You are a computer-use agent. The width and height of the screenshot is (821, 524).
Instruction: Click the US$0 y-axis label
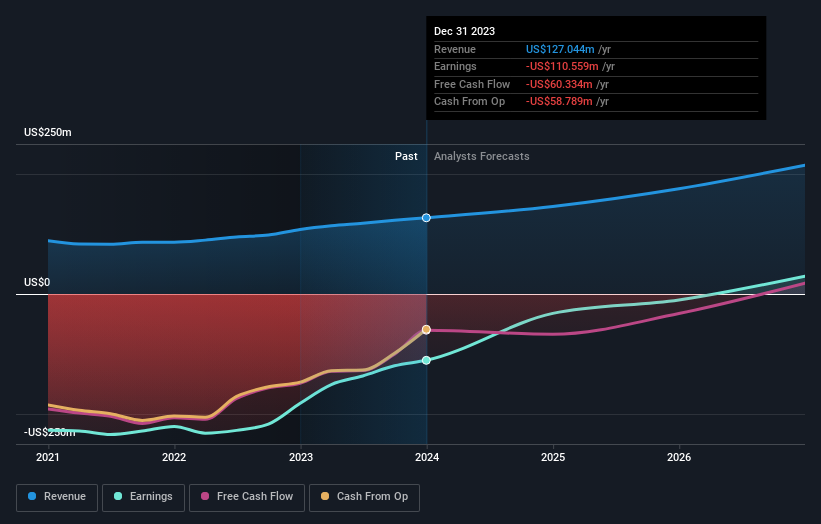pos(37,283)
